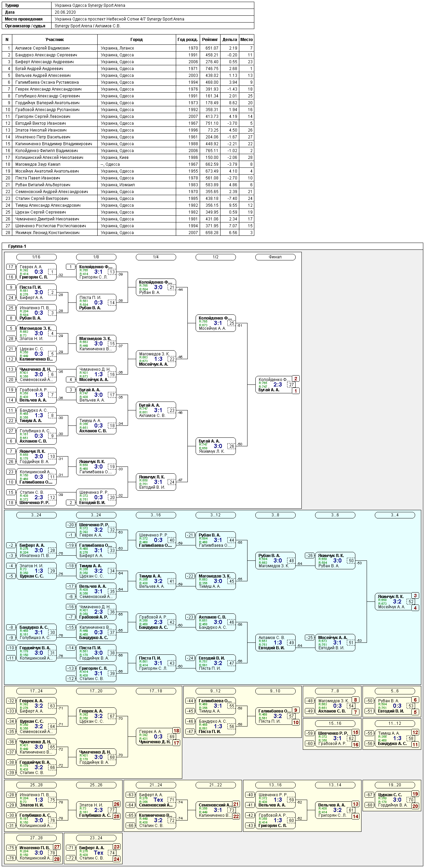Click match number 27 box in final
Image resolution: width=425 pixels, height=868 pixels.
point(291,384)
